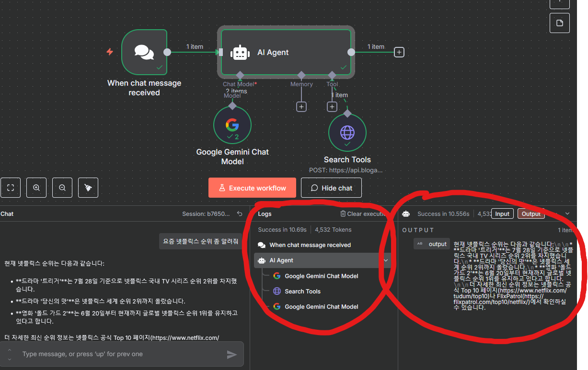Select the When chat message received trigger node
This screenshot has height=370, width=588.
pyautogui.click(x=144, y=52)
